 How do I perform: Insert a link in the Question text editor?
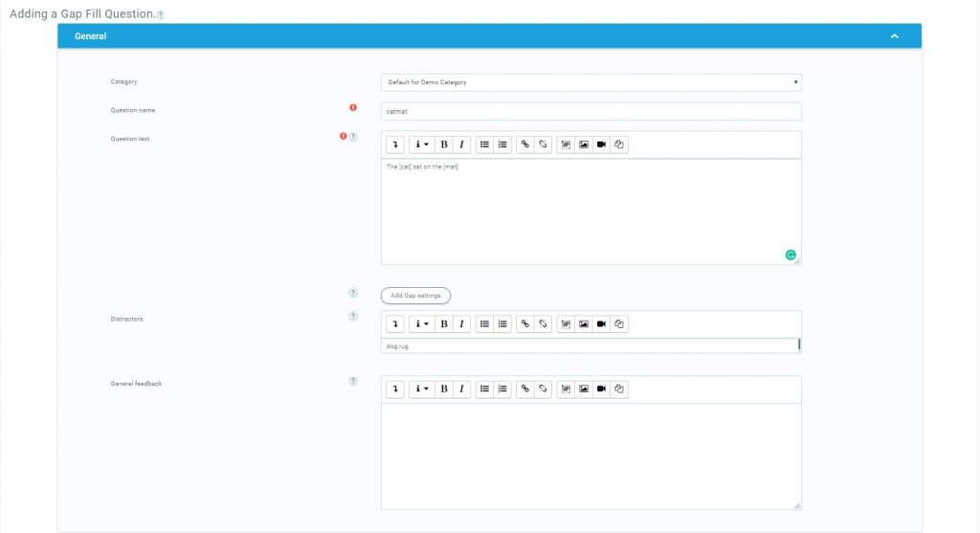pyautogui.click(x=524, y=144)
